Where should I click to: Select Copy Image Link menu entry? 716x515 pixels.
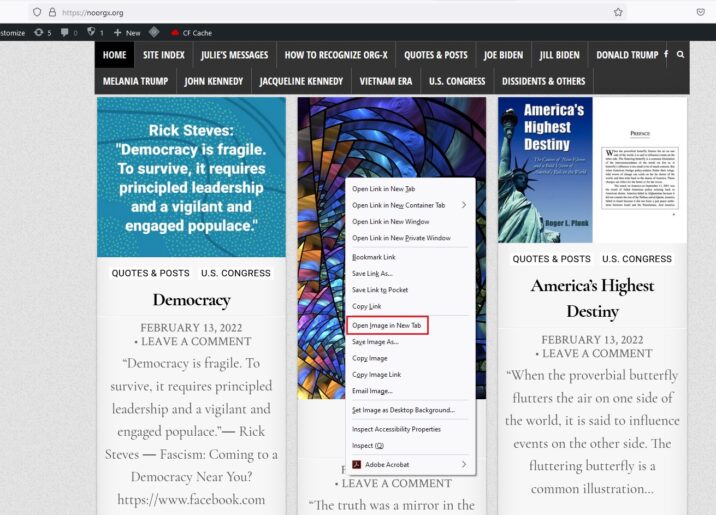376,374
